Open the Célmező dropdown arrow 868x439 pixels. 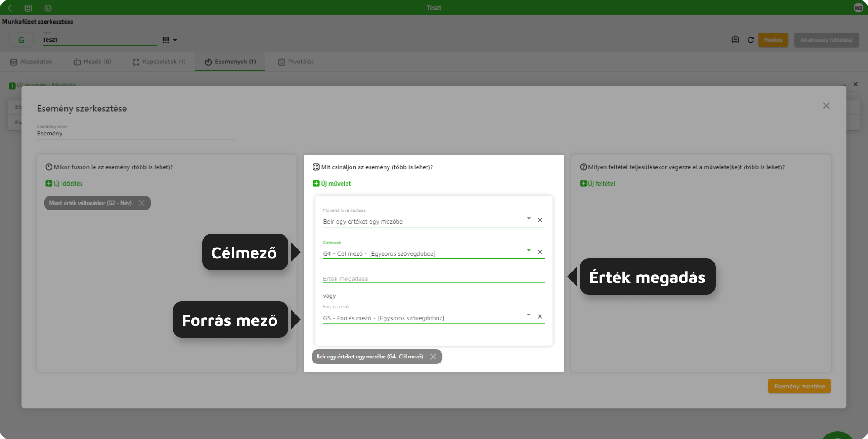(528, 250)
